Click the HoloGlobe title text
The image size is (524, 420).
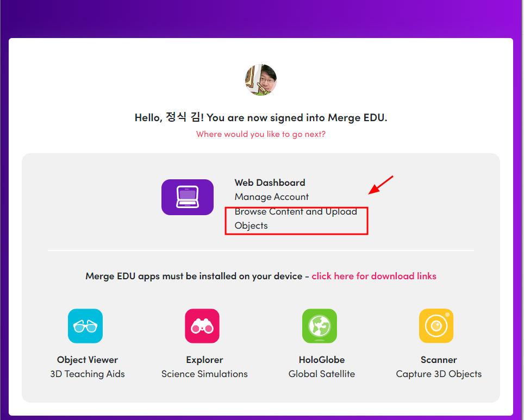[x=321, y=360]
